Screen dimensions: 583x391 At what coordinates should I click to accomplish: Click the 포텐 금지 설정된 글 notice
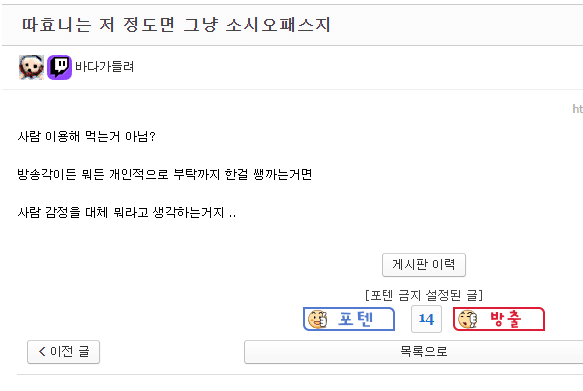[424, 296]
